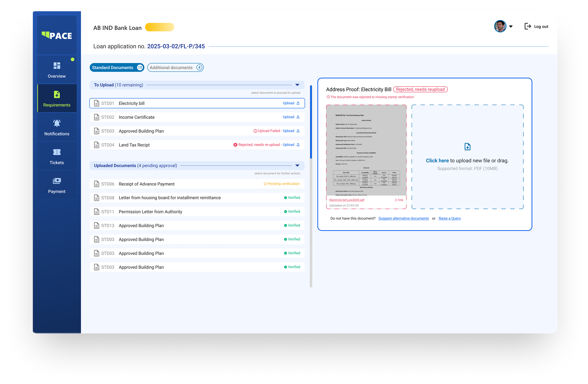The width and height of the screenshot is (588, 384).
Task: Click the user profile avatar
Action: 500,26
